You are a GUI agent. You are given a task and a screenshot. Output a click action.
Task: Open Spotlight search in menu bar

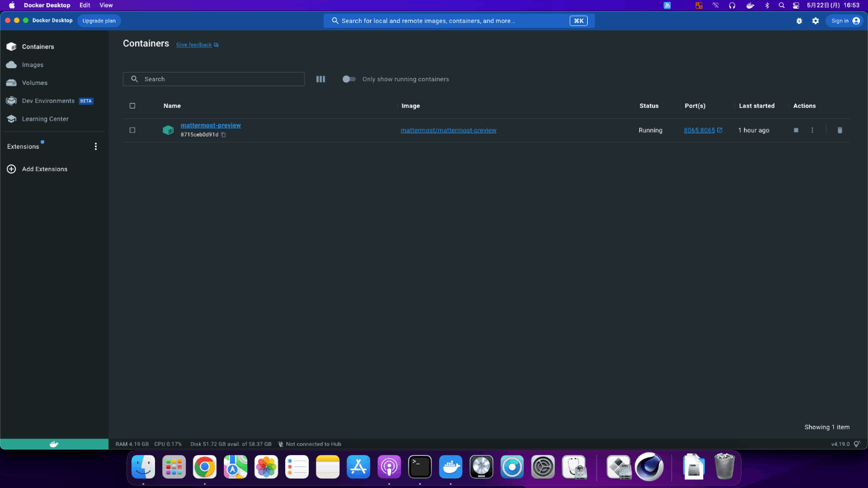point(781,5)
